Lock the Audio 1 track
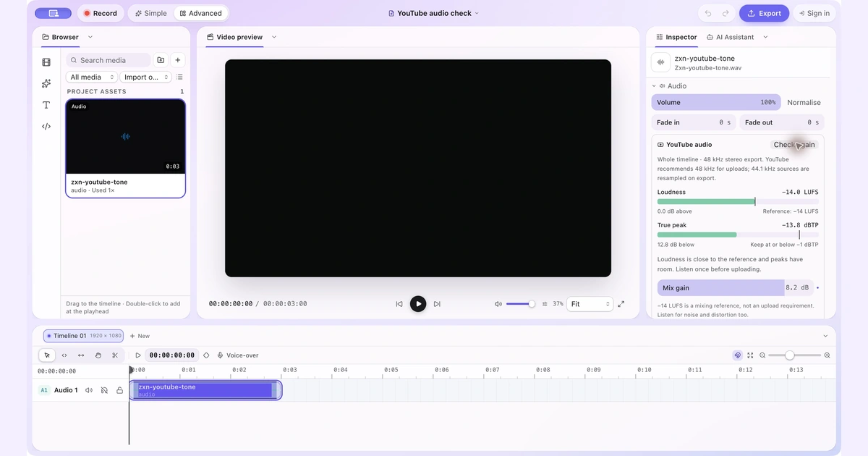This screenshot has width=868, height=456. tap(119, 390)
